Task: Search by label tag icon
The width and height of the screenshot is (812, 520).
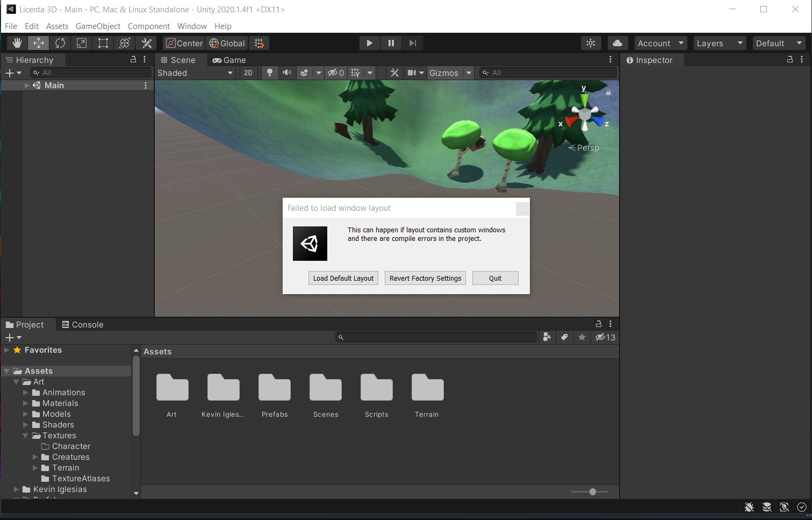Action: pyautogui.click(x=564, y=337)
